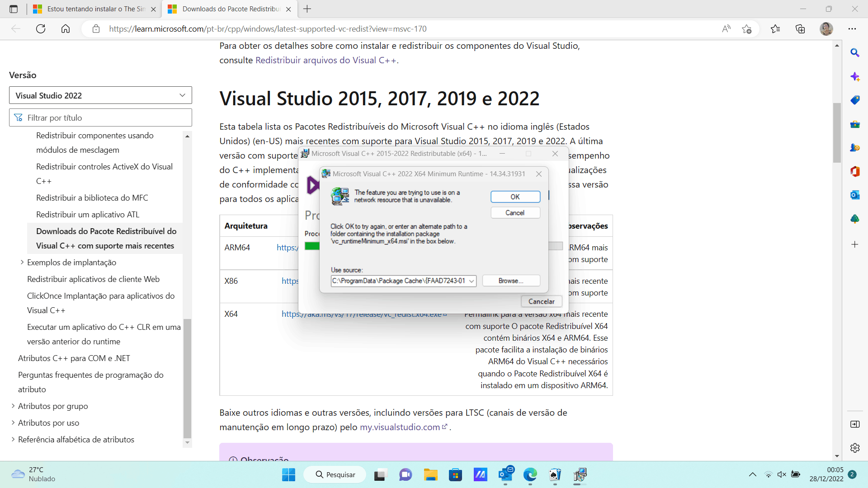
Task: Open Collections icon in Edge toolbar
Action: pos(800,29)
